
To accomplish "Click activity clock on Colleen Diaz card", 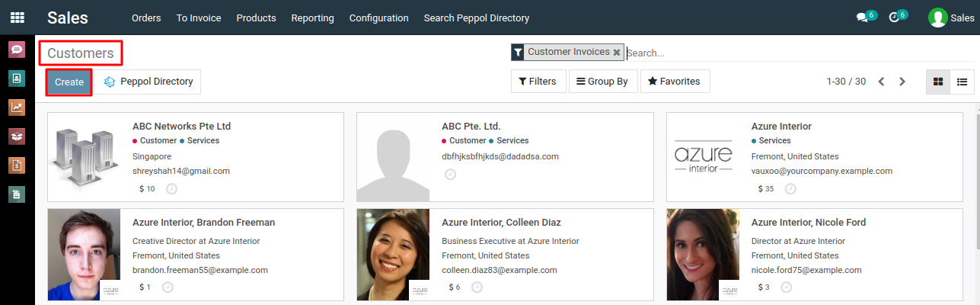I will pos(477,287).
